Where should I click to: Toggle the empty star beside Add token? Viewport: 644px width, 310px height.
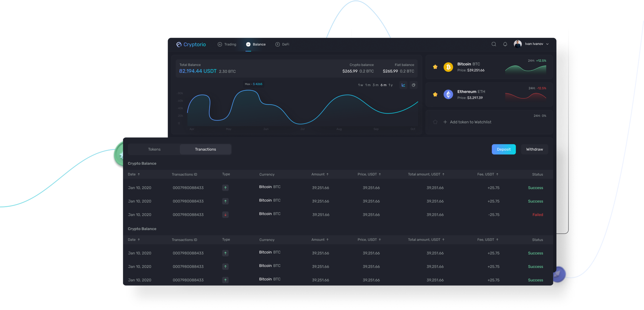[x=435, y=122]
